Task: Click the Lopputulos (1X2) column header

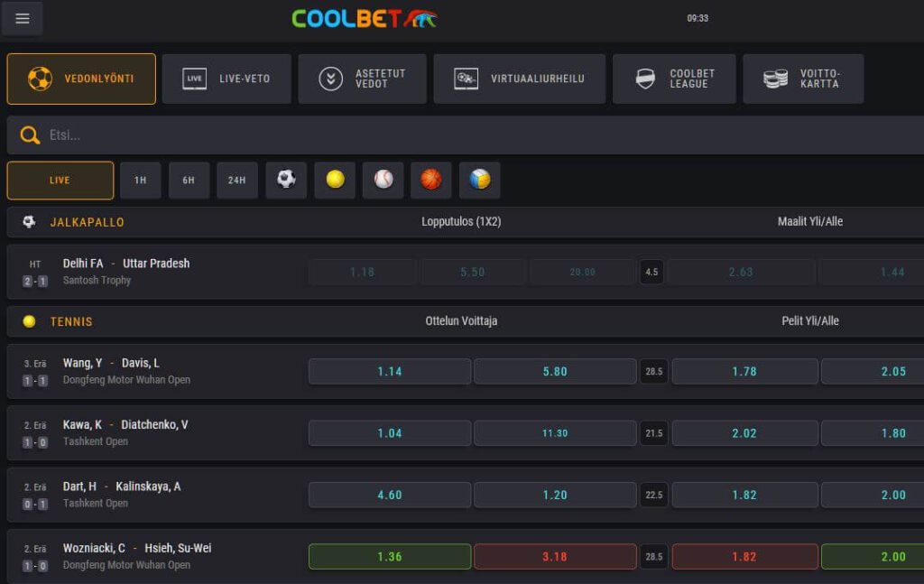Action: 461,221
